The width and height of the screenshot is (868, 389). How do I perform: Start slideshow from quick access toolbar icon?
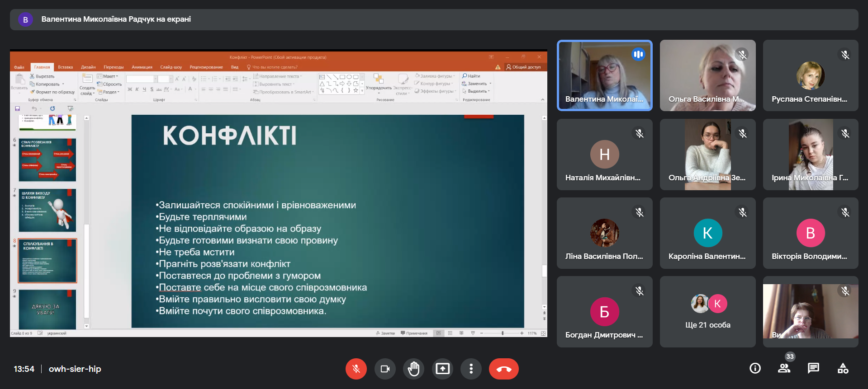pyautogui.click(x=70, y=108)
